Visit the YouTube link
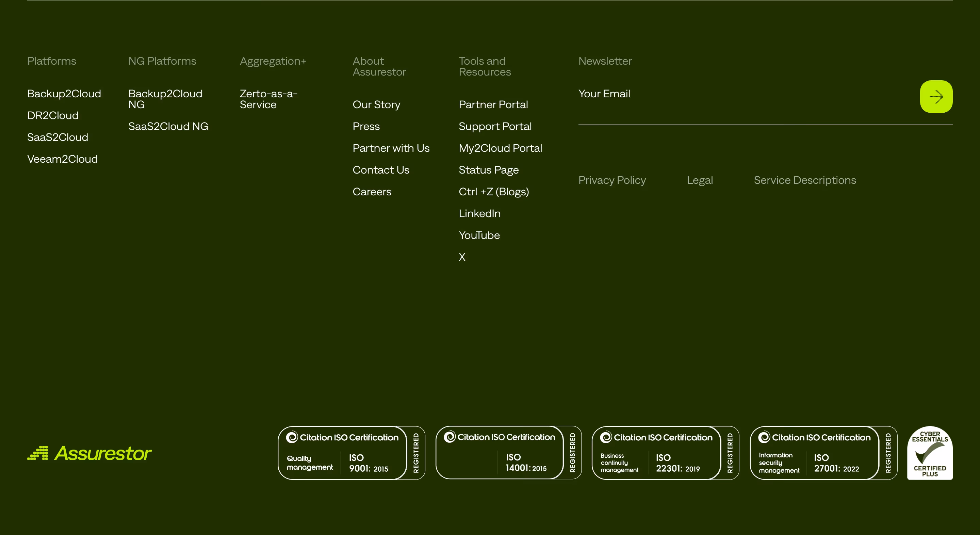The width and height of the screenshot is (980, 535). point(479,236)
